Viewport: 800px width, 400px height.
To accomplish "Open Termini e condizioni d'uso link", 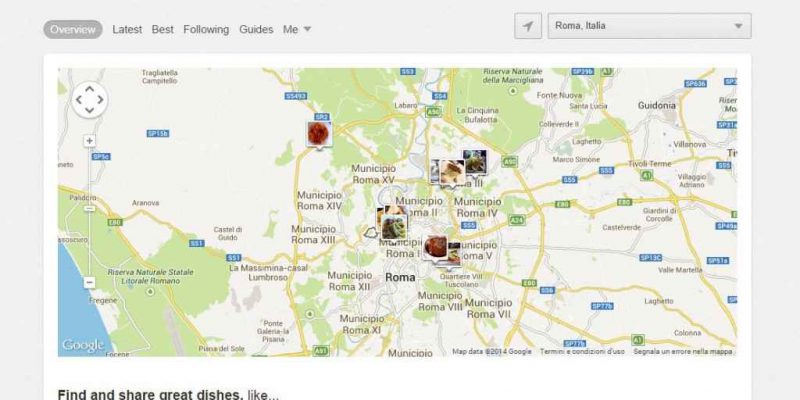I will tap(582, 352).
